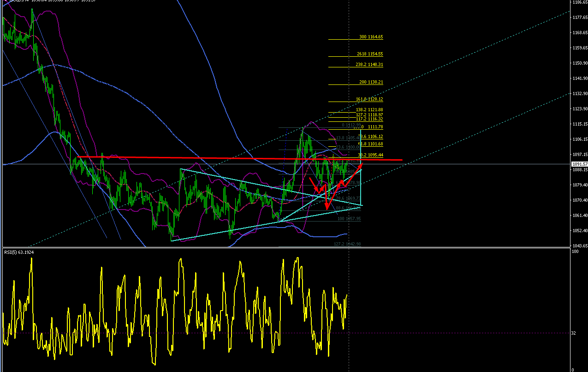Click the 1159.65 price axis value
Image resolution: width=588 pixels, height=372 pixels.
(580, 48)
